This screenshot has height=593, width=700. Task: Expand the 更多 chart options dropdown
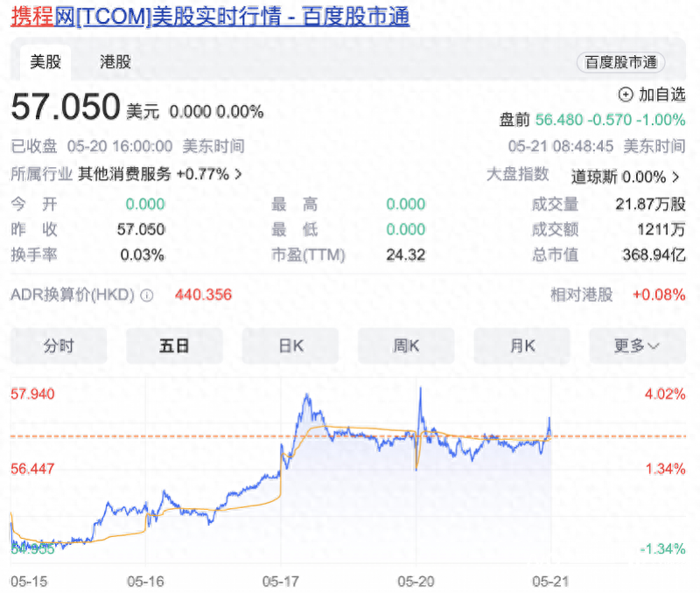click(x=637, y=345)
